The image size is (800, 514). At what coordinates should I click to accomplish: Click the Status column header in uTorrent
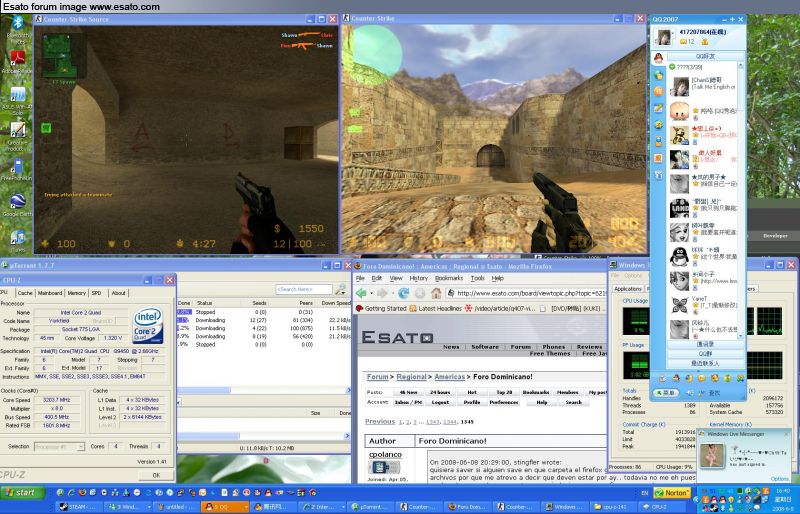tap(219, 303)
